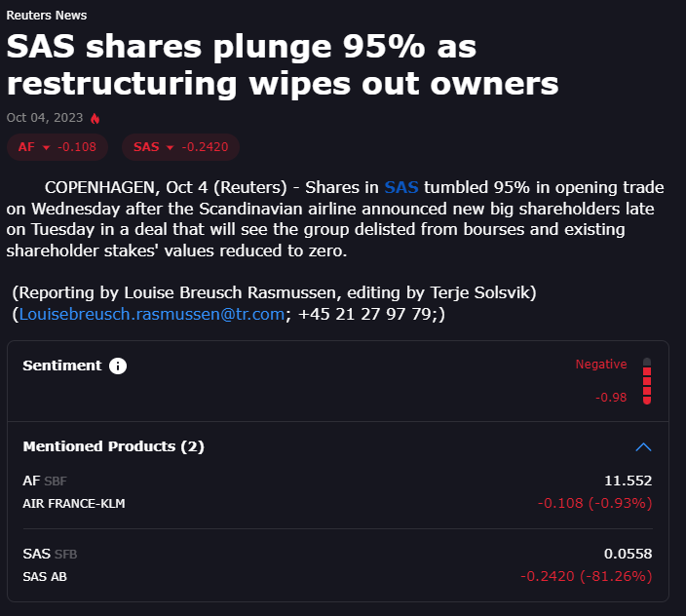The width and height of the screenshot is (686, 616).
Task: Click the -0.98 sentiment score
Action: (x=611, y=398)
